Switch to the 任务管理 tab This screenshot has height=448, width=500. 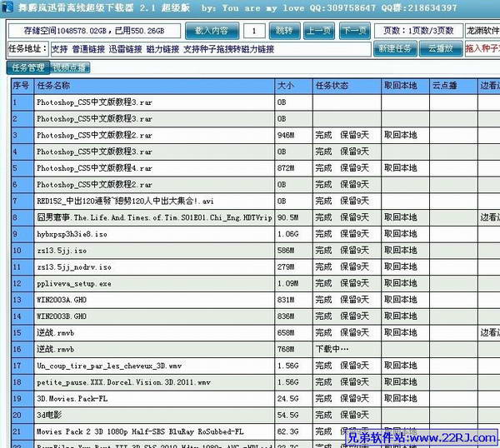click(27, 67)
